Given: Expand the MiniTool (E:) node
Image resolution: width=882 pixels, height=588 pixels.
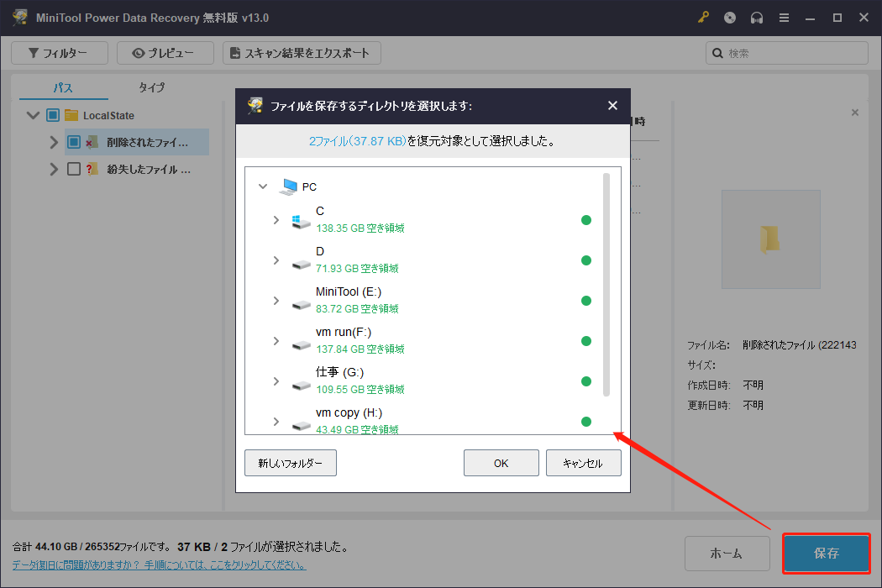Looking at the screenshot, I should (276, 301).
